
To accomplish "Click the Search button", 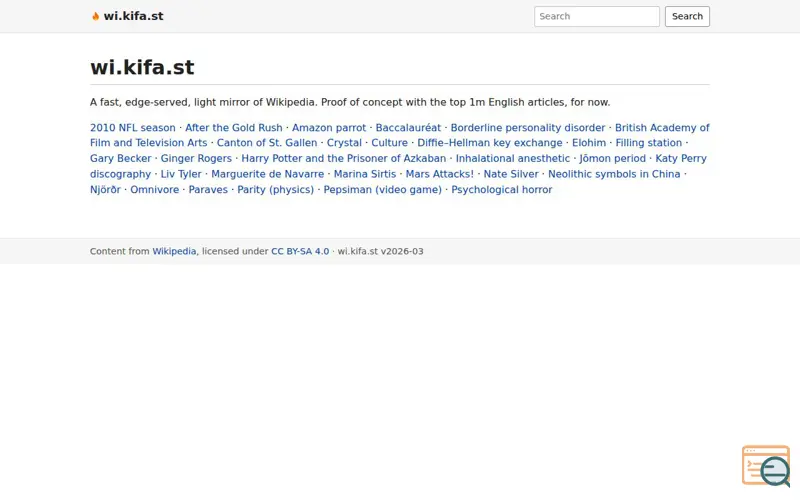I will pos(687,16).
